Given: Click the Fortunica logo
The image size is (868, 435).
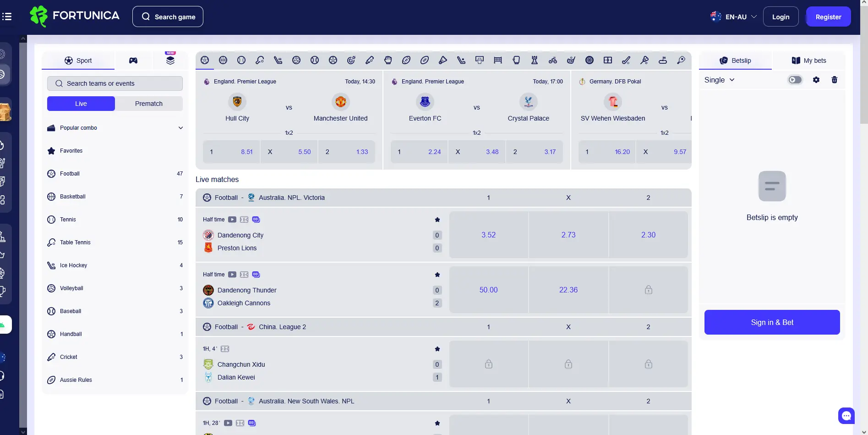Looking at the screenshot, I should click(x=75, y=17).
